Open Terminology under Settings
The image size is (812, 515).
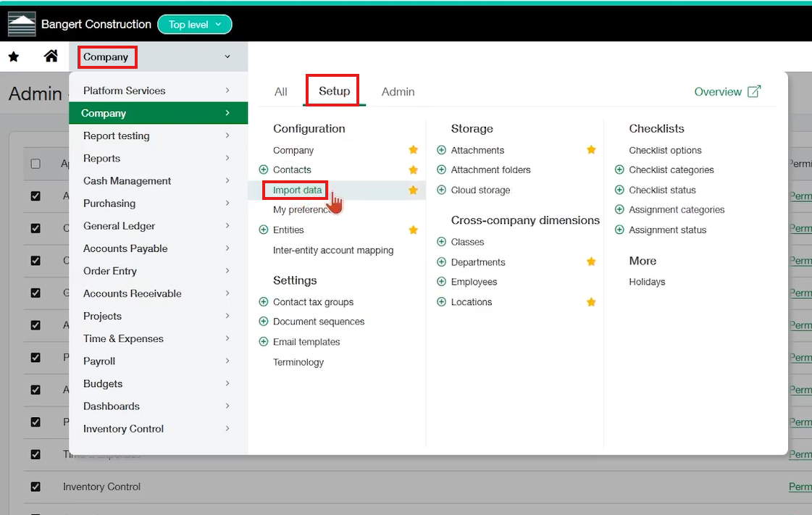[298, 362]
